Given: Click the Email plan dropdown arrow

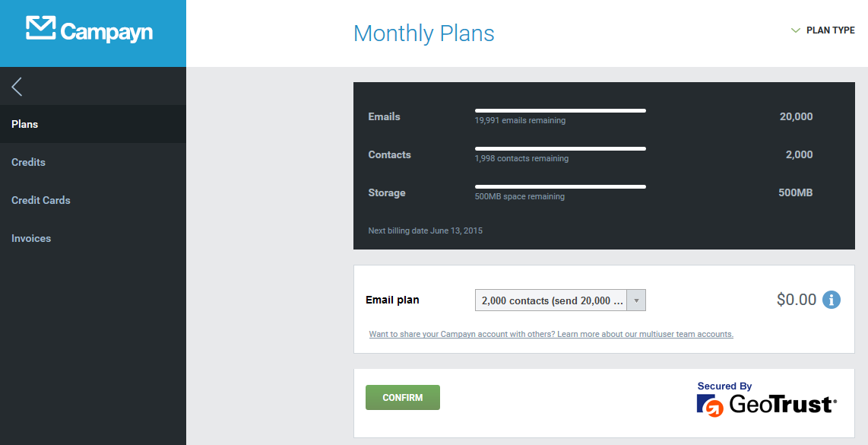Looking at the screenshot, I should pos(637,300).
